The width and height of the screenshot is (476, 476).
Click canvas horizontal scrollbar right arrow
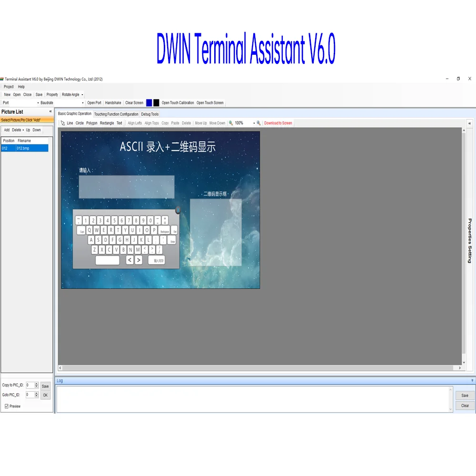pos(460,368)
